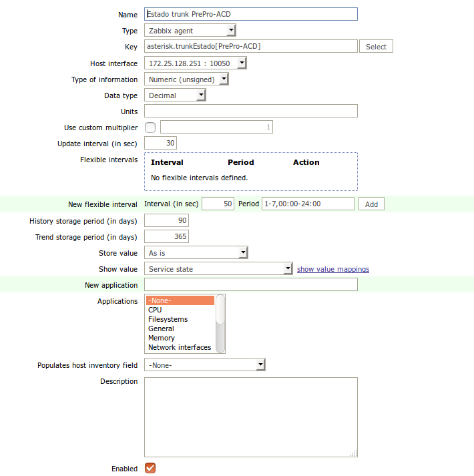The height and width of the screenshot is (476, 474).
Task: Select Network interfaces in Applications list
Action: pos(180,347)
